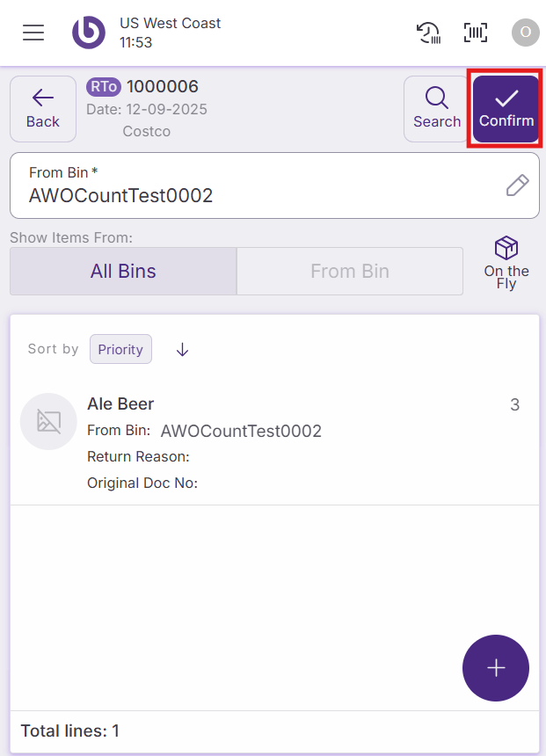The image size is (546, 756).
Task: Open the Priority sort dropdown
Action: pos(120,349)
